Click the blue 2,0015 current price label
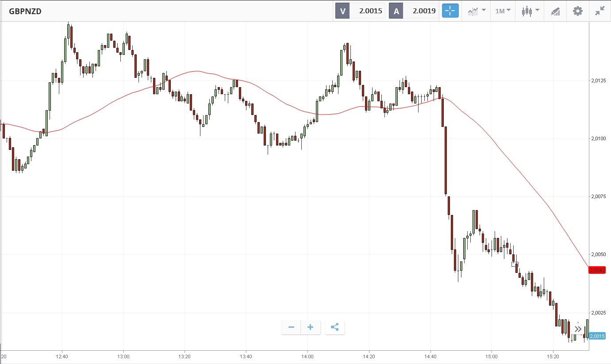Screen dimensions: 611x364 (x=597, y=336)
